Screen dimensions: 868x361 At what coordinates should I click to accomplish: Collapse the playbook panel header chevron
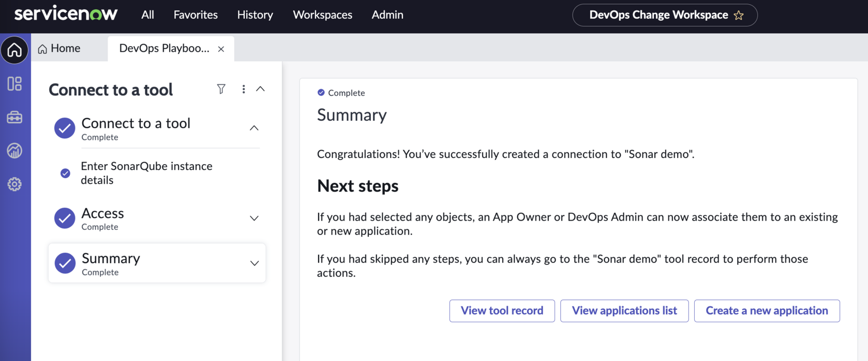260,89
